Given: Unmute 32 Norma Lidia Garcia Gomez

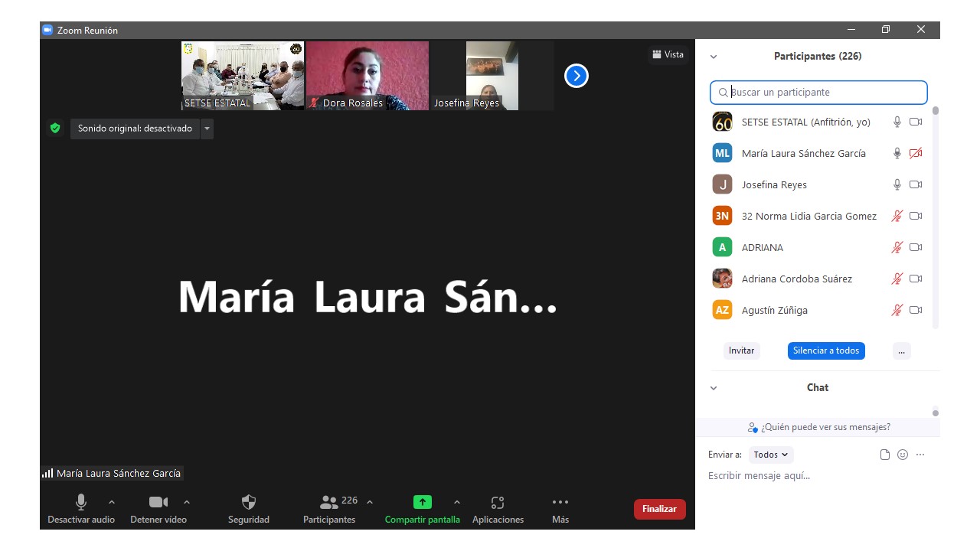Looking at the screenshot, I should [x=897, y=216].
